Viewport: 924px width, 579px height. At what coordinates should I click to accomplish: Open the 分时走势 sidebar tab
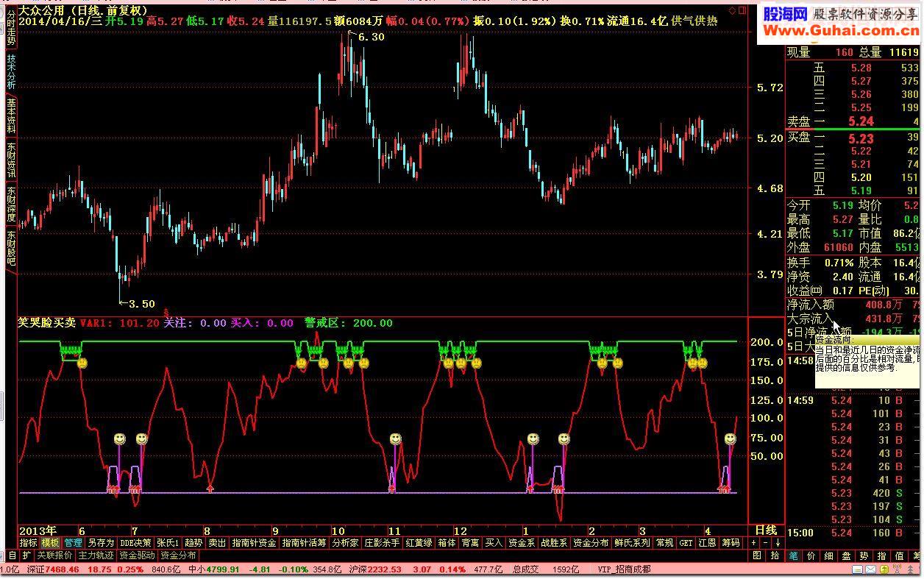[x=11, y=26]
